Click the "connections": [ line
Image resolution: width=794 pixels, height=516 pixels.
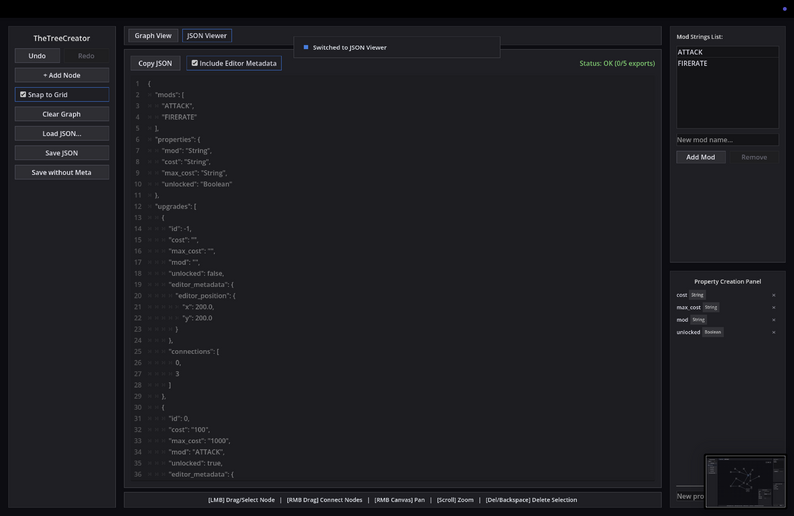(194, 351)
